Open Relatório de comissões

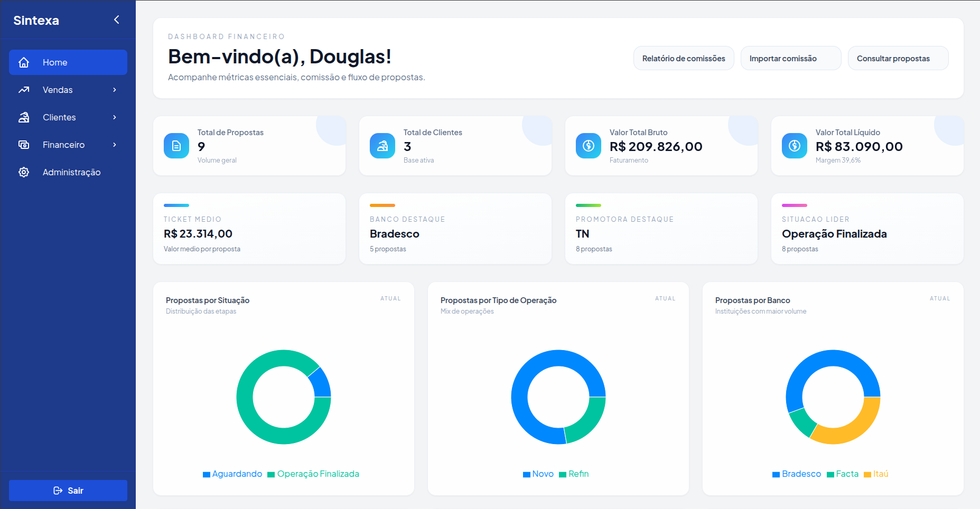[x=684, y=59]
